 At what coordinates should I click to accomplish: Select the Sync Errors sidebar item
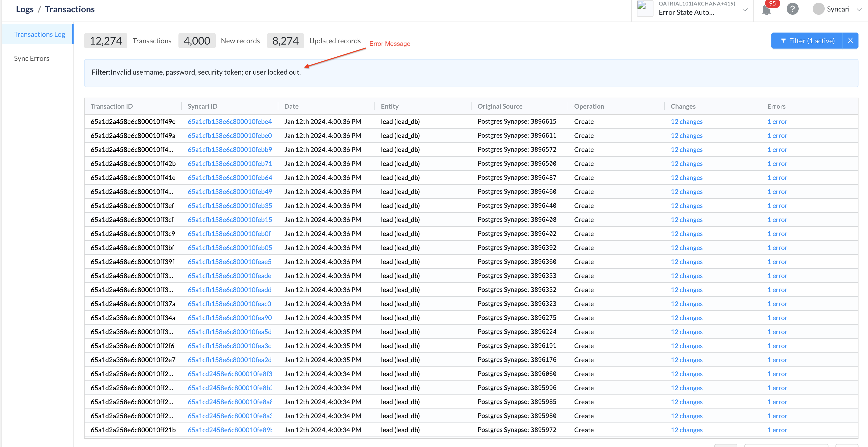point(31,58)
